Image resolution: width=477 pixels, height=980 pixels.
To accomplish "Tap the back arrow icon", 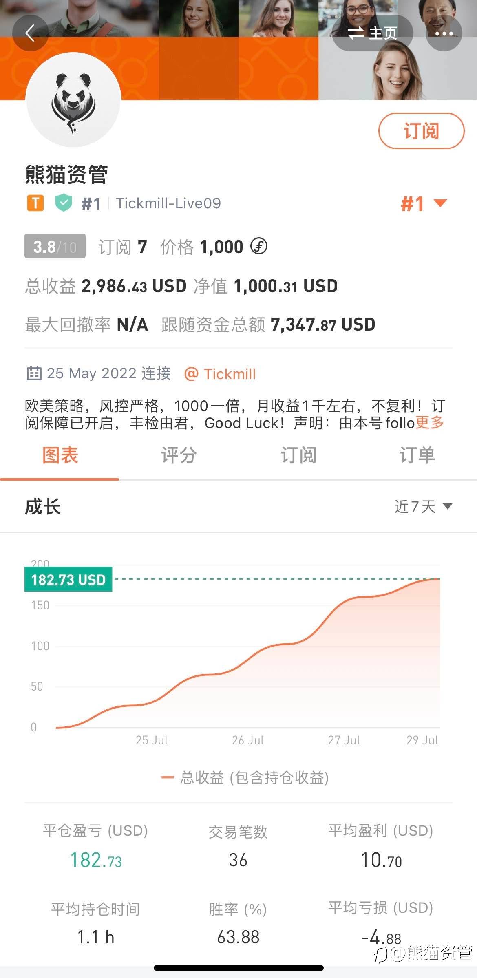I will click(30, 33).
